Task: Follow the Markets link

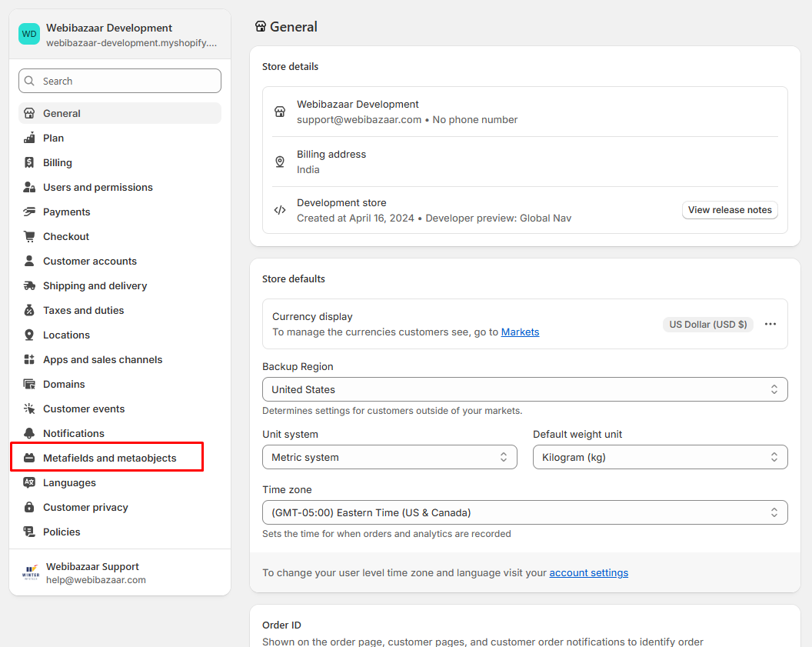Action: tap(520, 332)
